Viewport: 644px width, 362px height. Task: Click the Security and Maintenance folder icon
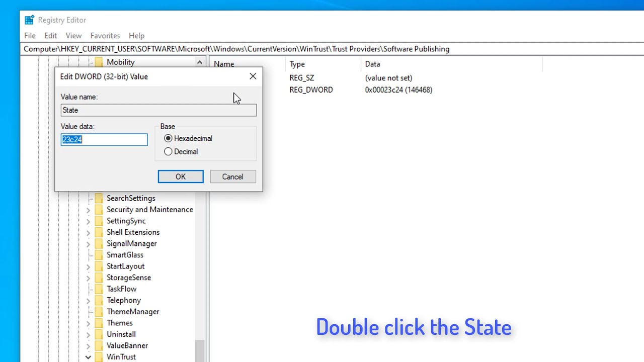99,210
